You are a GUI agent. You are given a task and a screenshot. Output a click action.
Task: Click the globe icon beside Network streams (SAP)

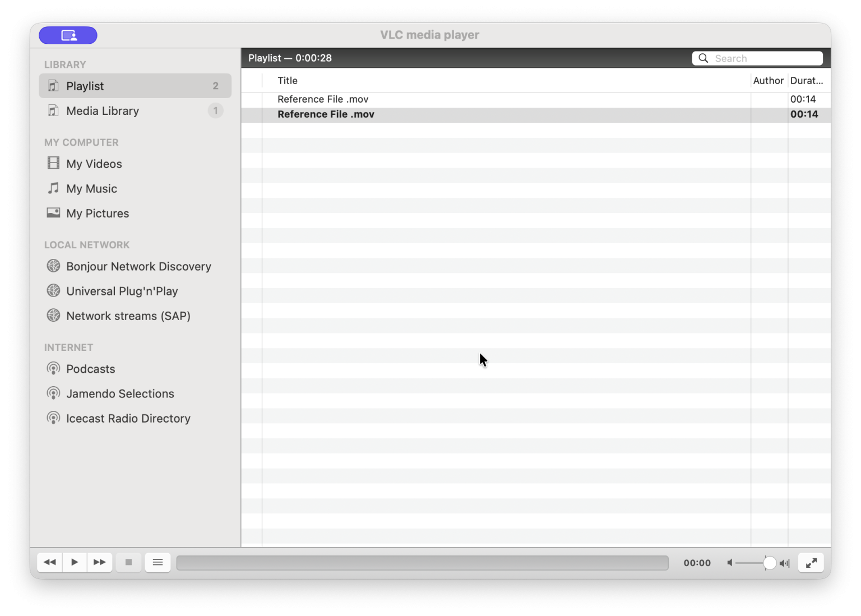pyautogui.click(x=53, y=315)
